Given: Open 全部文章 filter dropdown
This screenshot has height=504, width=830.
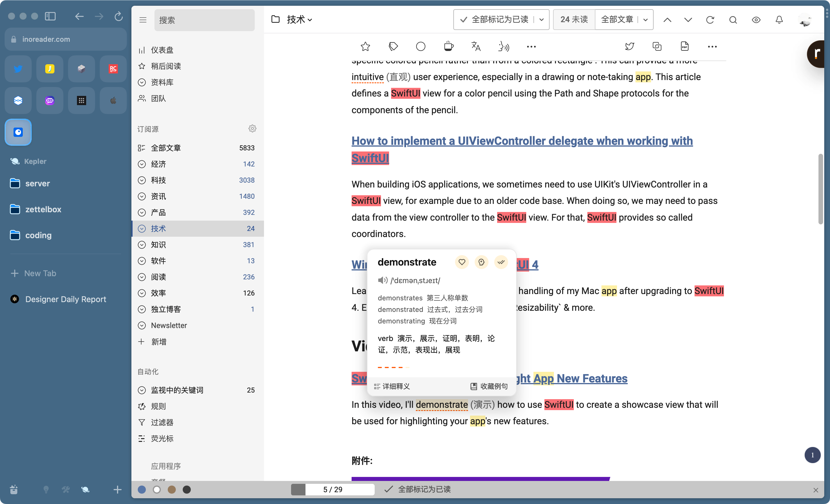Looking at the screenshot, I should coord(624,20).
